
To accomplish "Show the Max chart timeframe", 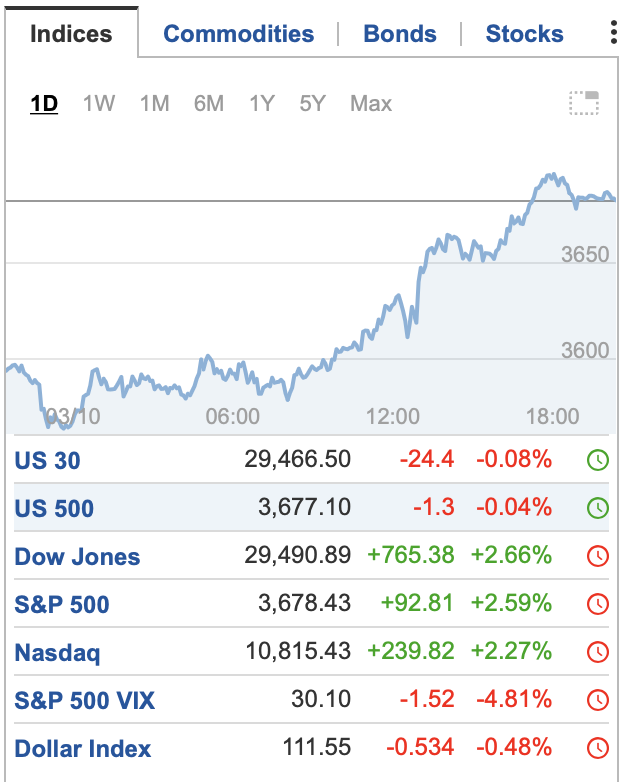I will tap(371, 103).
